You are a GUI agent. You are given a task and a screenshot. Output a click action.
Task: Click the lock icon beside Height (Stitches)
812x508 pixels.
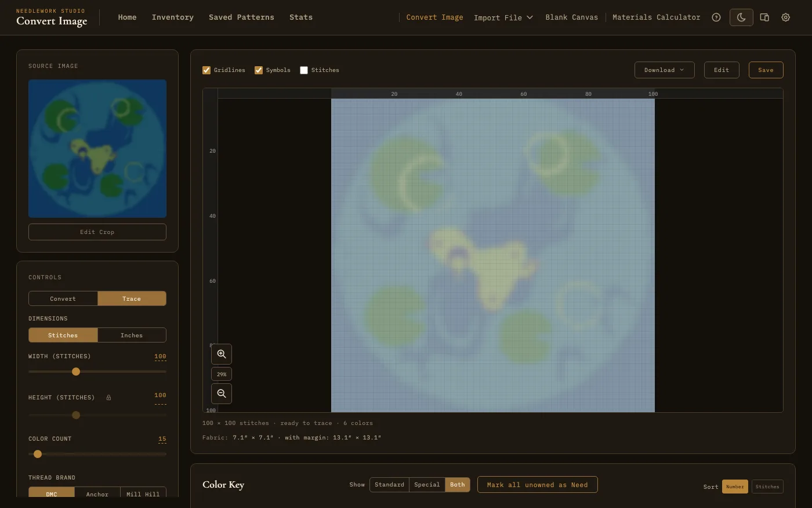coord(108,398)
